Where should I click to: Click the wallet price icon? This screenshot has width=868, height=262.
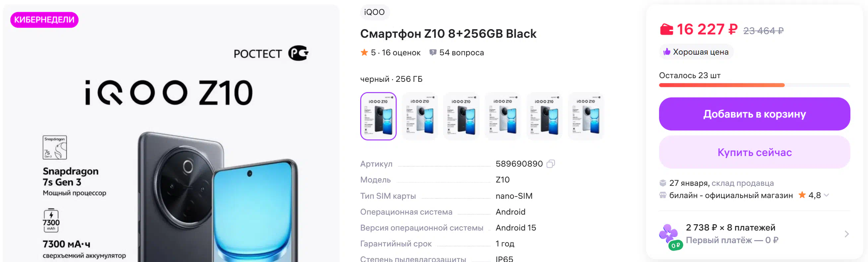click(x=666, y=29)
